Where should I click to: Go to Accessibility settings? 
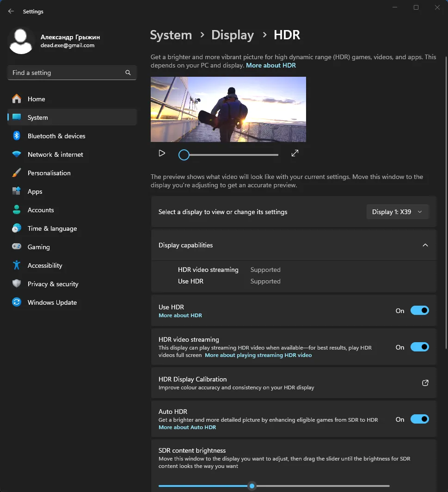point(44,265)
